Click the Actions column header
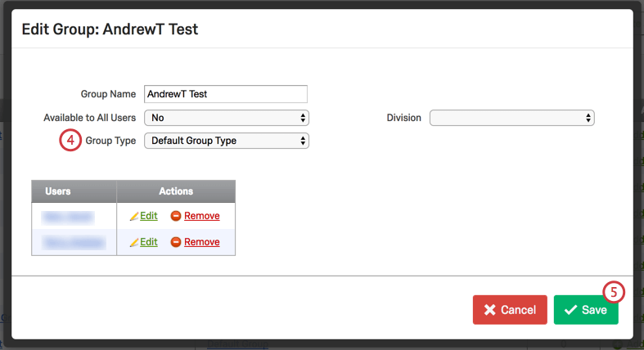Image resolution: width=644 pixels, height=350 pixels. (x=176, y=191)
